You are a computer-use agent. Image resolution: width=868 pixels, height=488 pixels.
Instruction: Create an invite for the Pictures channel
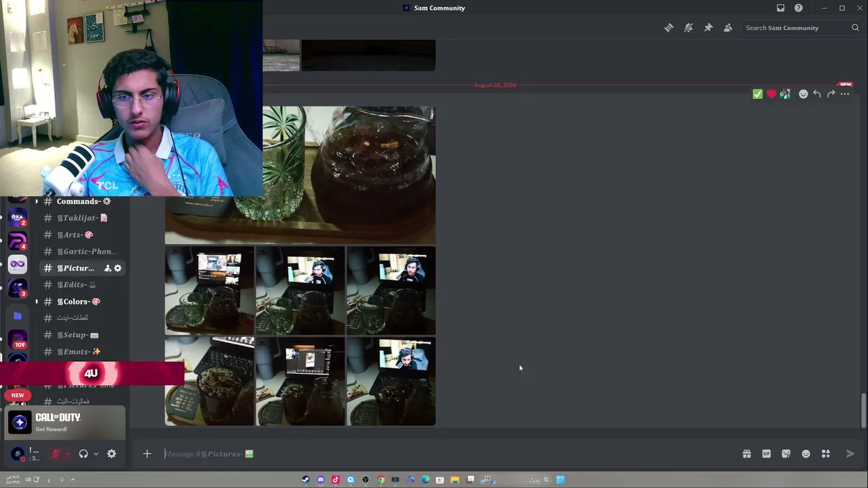pos(107,268)
